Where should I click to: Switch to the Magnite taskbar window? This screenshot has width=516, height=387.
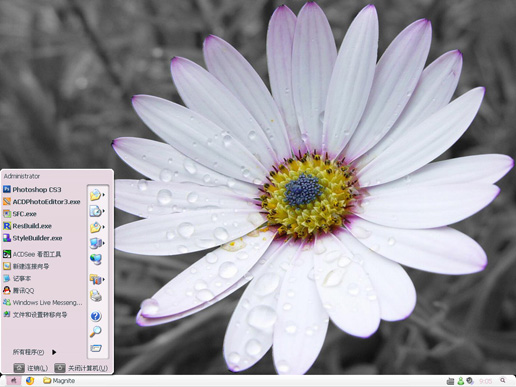tap(59, 381)
